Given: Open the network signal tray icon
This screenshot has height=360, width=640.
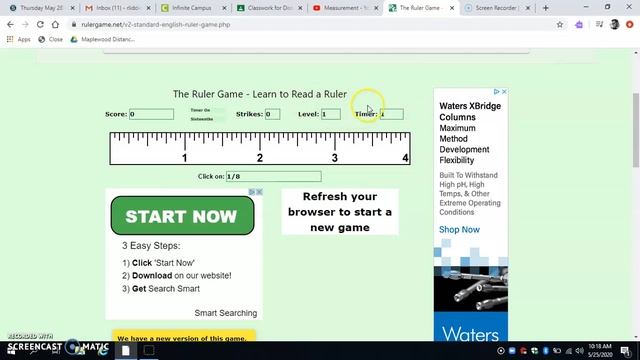Looking at the screenshot, I should tap(569, 351).
